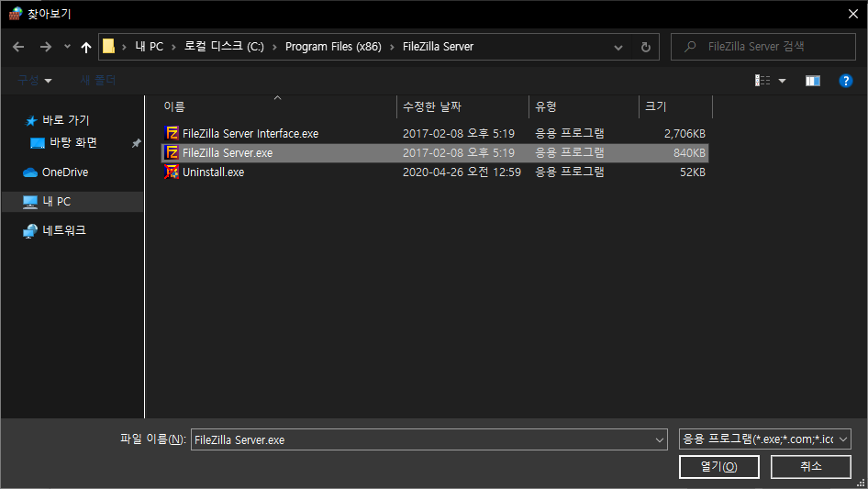Click the FileZilla Server search box

point(763,47)
